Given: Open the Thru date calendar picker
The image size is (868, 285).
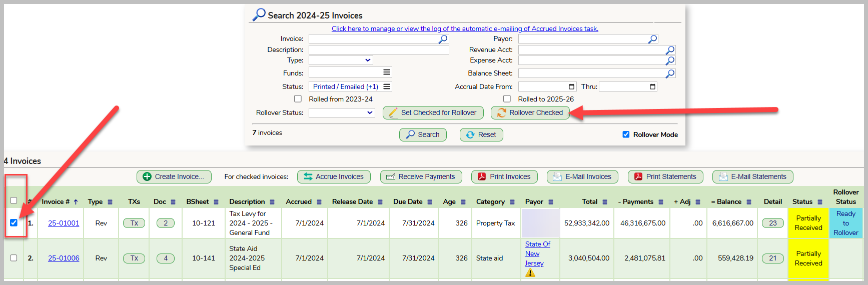Looking at the screenshot, I should pos(652,86).
